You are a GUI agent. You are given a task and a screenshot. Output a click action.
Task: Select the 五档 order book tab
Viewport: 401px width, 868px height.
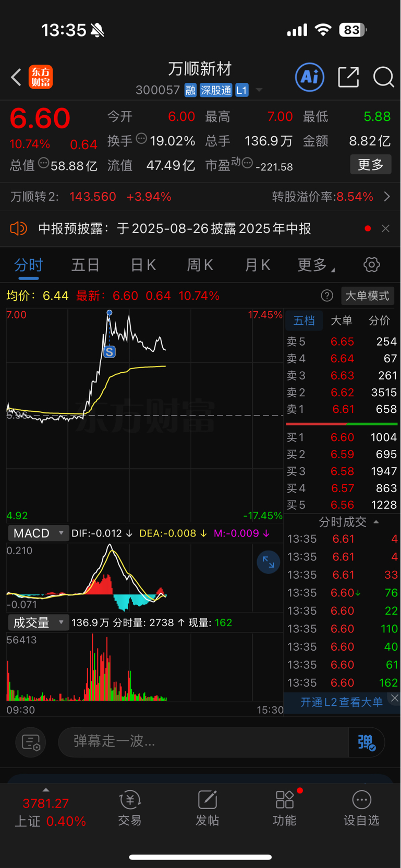304,321
